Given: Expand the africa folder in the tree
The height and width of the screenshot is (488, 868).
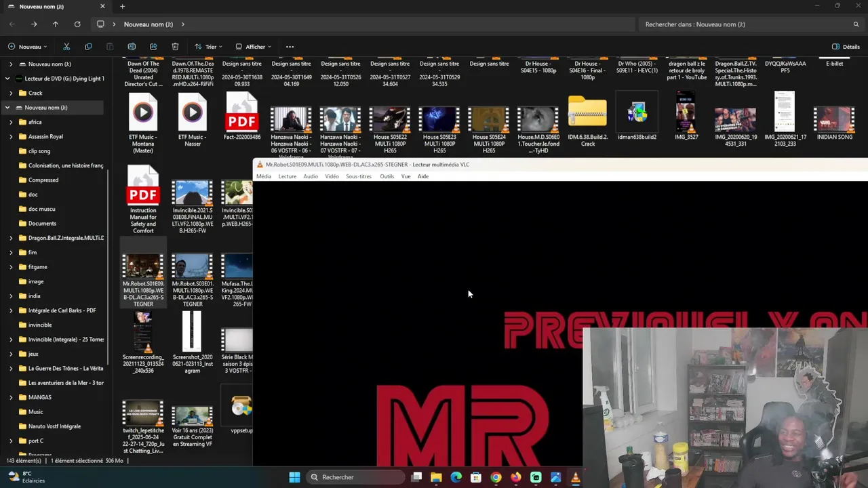Looking at the screenshot, I should (11, 122).
